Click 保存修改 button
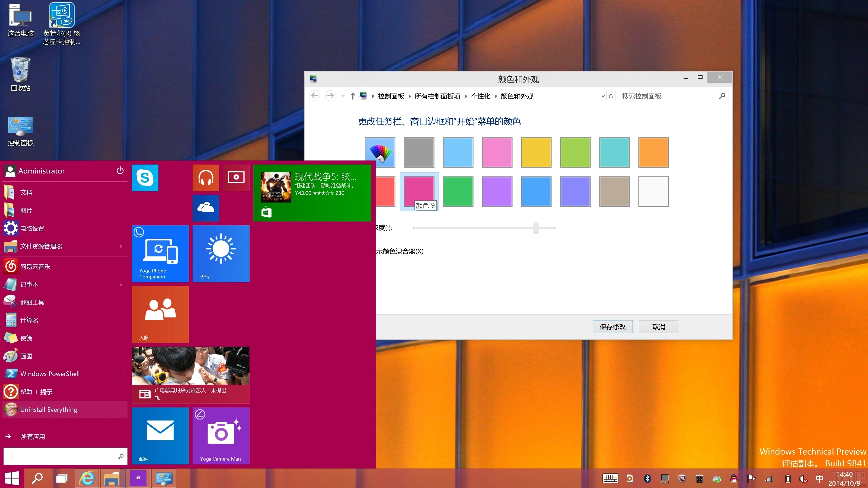This screenshot has width=868, height=488. 612,327
